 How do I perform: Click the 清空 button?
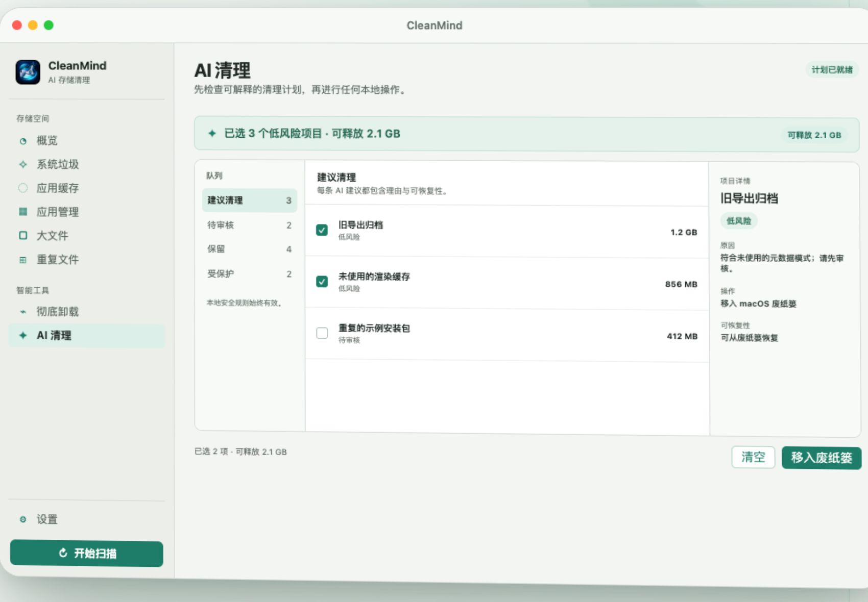click(753, 457)
